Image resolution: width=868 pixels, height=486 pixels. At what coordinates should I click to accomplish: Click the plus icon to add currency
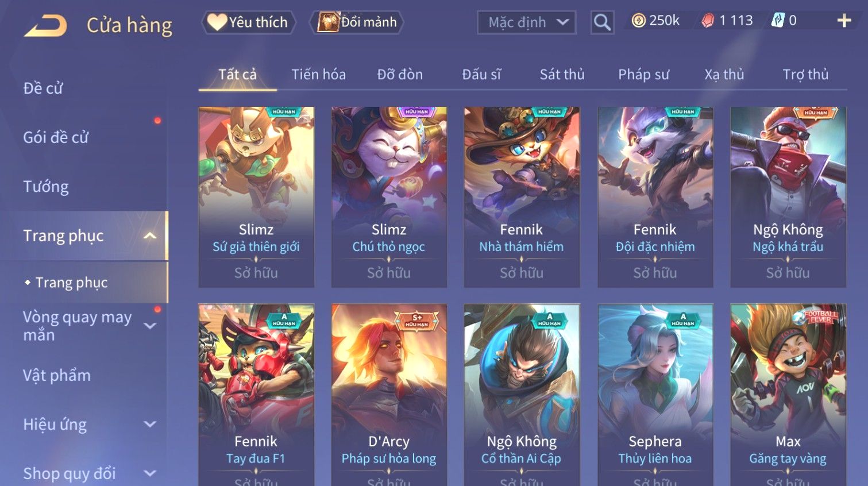844,21
